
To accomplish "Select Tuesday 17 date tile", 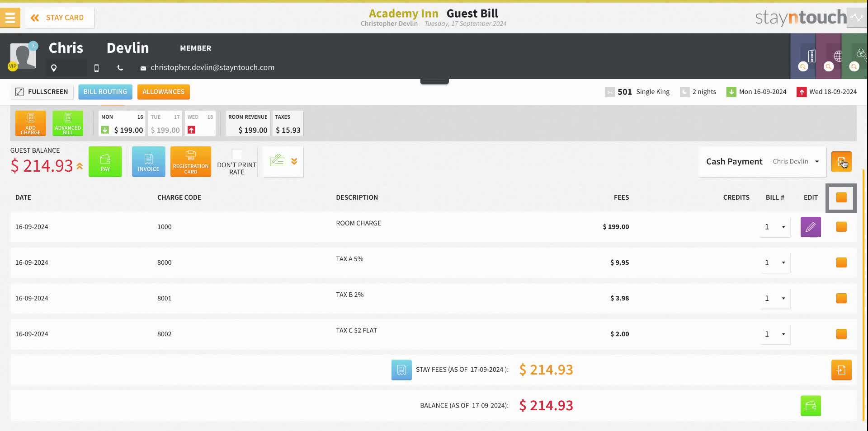I will 165,123.
